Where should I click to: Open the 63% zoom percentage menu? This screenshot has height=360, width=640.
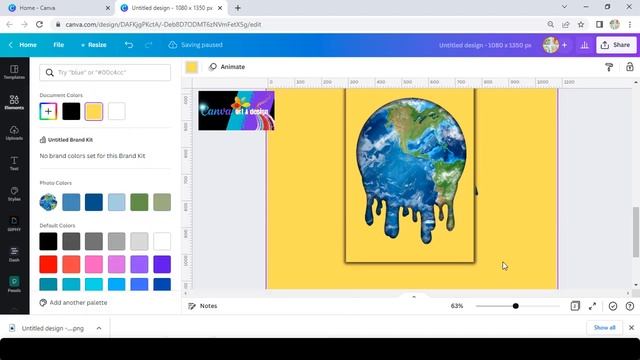pyautogui.click(x=457, y=306)
